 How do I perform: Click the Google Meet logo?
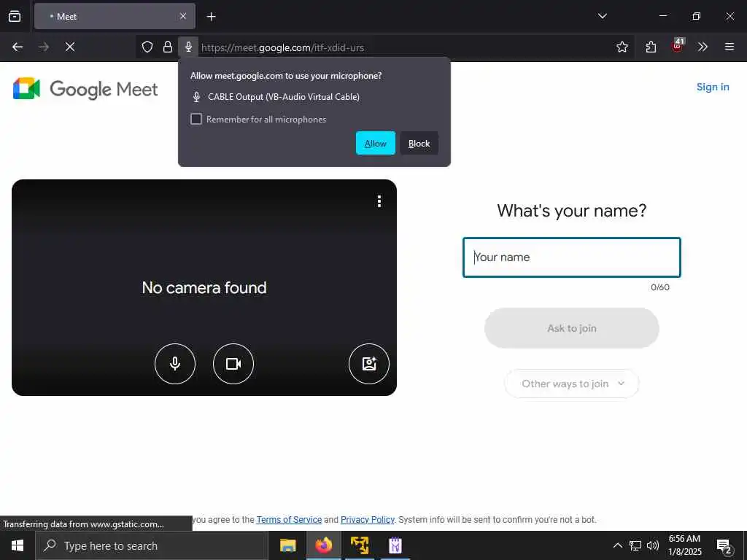click(x=85, y=88)
